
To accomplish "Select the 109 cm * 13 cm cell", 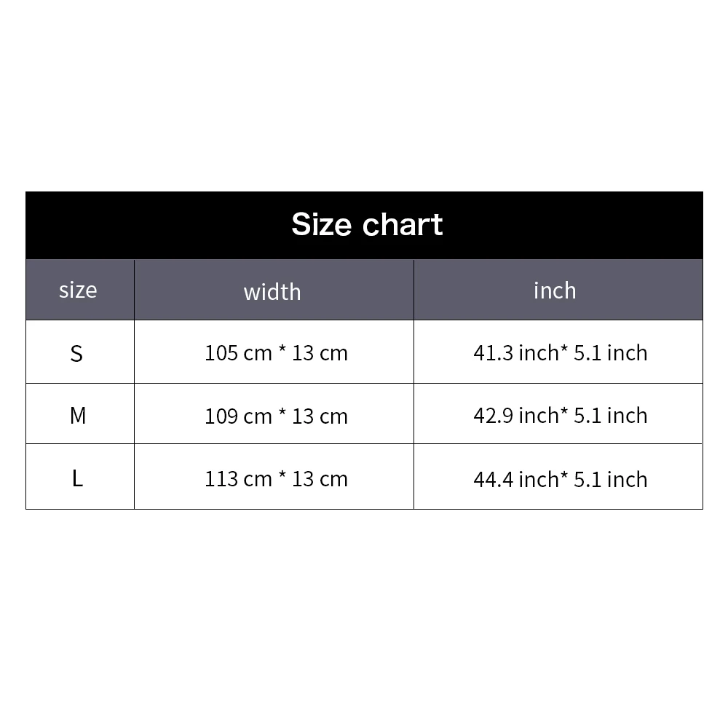I will tap(274, 414).
